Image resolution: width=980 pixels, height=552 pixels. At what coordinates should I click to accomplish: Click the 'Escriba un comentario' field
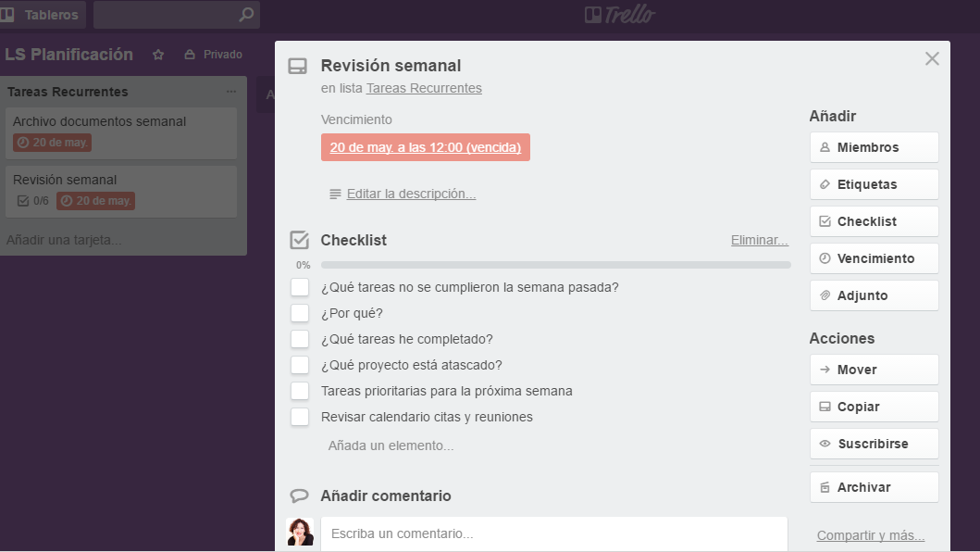click(553, 533)
